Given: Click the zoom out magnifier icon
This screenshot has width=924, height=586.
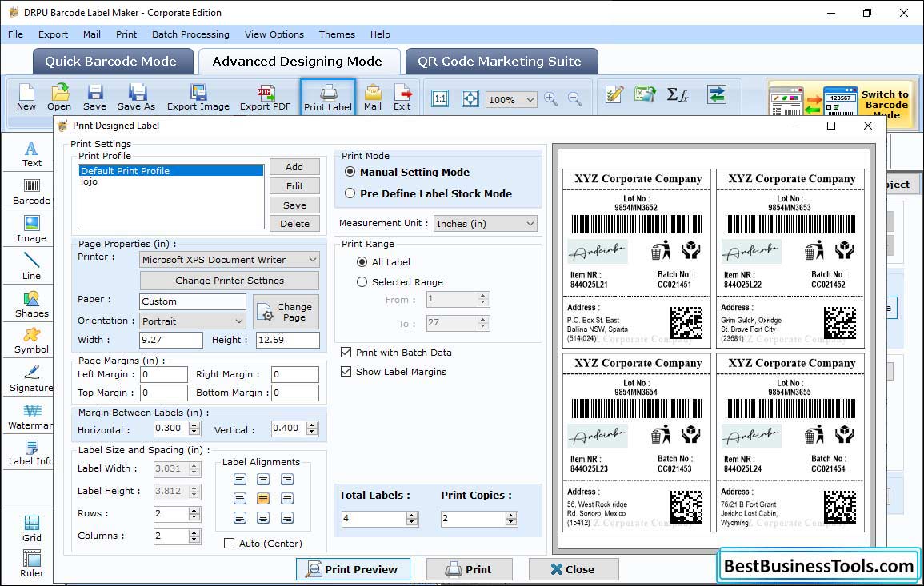Looking at the screenshot, I should click(574, 98).
